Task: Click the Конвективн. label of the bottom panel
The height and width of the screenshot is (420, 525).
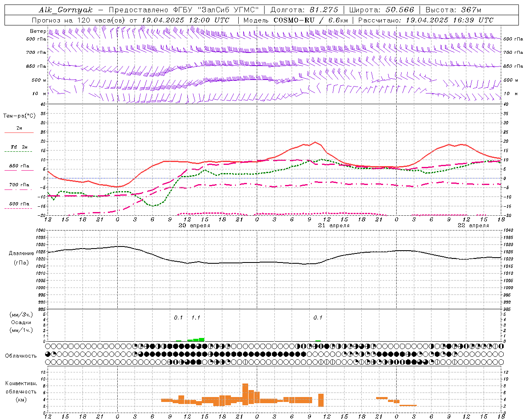Action: [x=21, y=383]
